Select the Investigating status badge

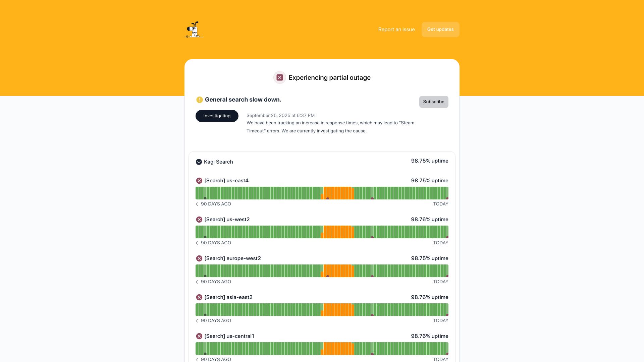pos(217,116)
